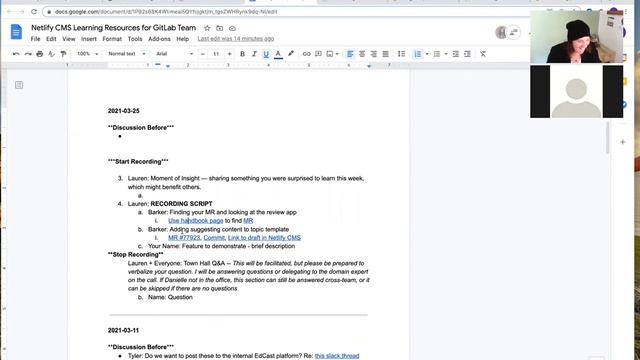Open the 'MR #77923' link

[184, 238]
